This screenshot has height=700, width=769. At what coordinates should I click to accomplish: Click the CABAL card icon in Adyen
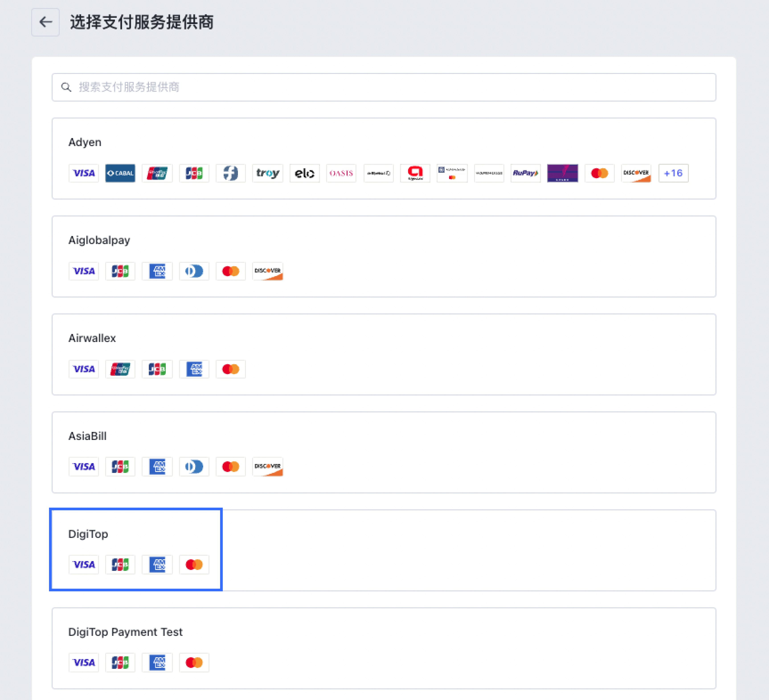click(120, 173)
